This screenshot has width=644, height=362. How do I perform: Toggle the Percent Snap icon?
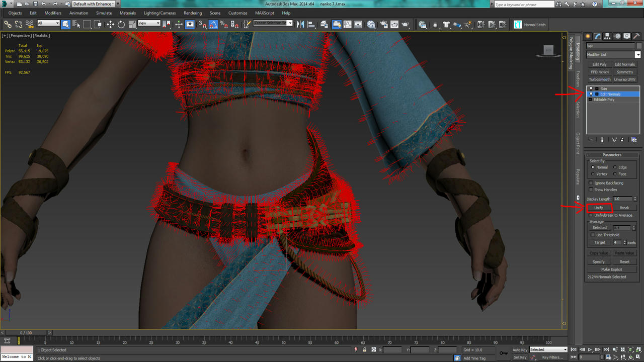(224, 24)
